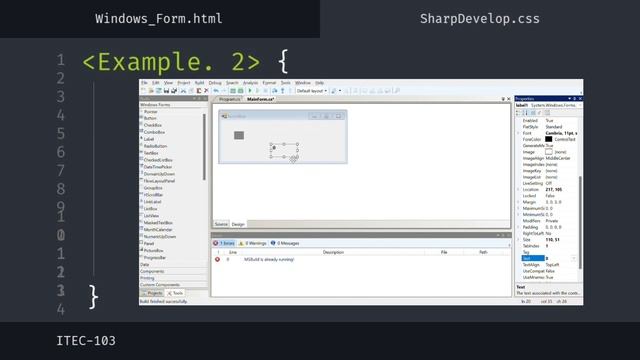Pick the ProgressBar control from toolbox
The image size is (640, 360).
pos(155,258)
